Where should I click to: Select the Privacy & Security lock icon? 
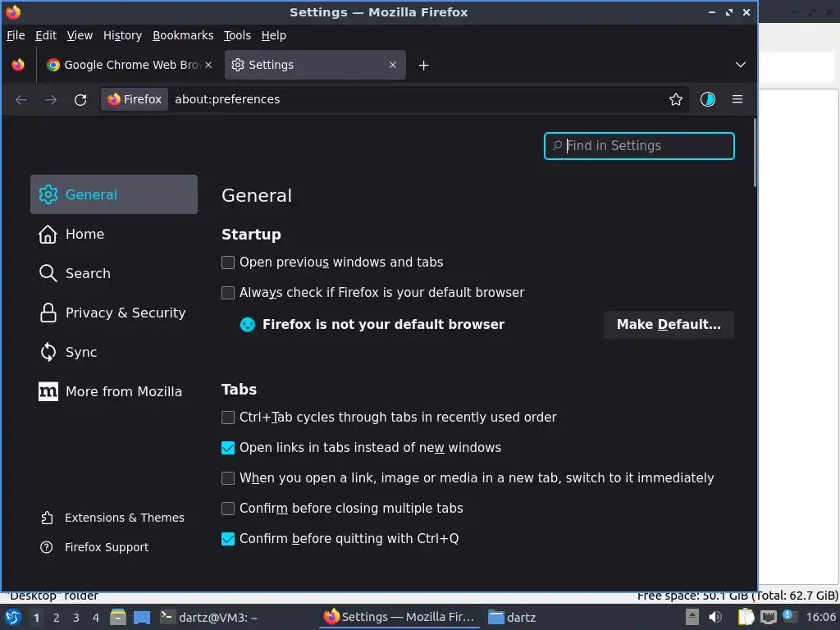coord(48,313)
